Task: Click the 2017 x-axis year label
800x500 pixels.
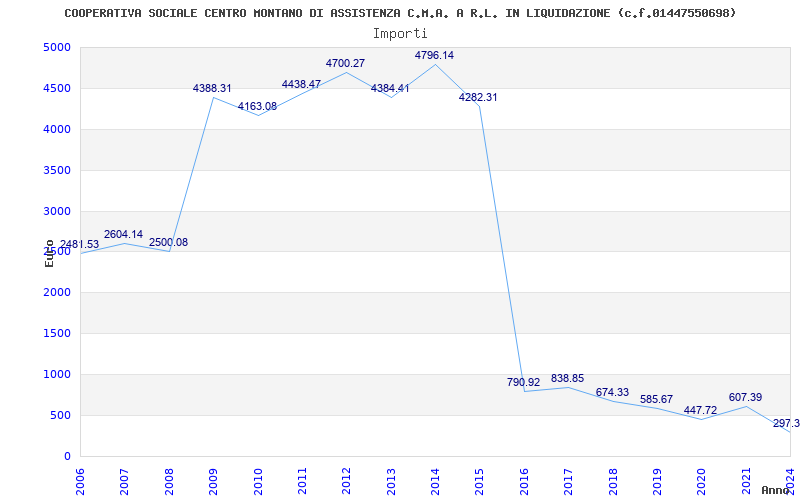Action: 568,481
